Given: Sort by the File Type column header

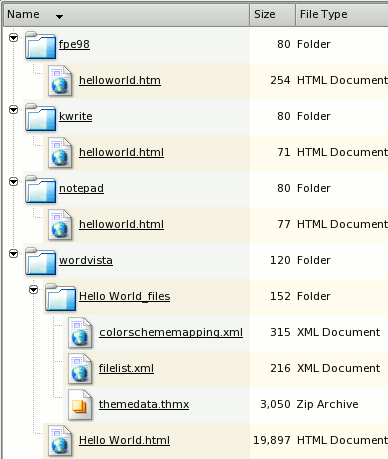Looking at the screenshot, I should [342, 15].
